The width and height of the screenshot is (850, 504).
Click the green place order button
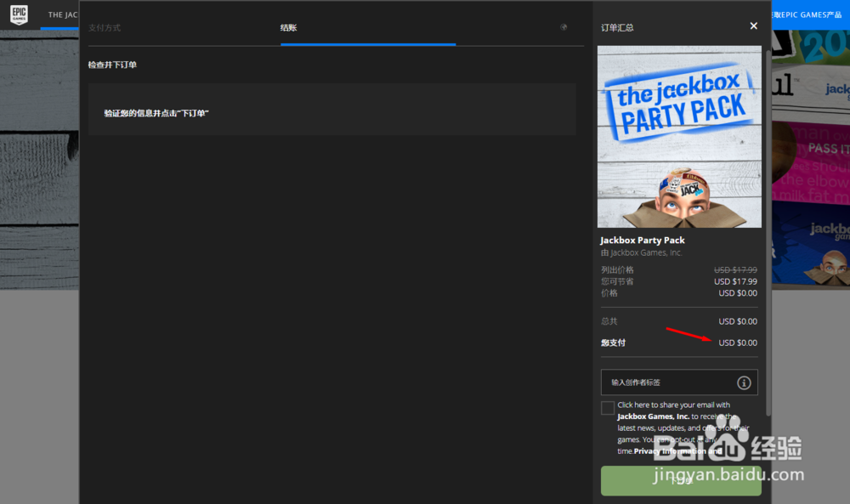click(x=681, y=481)
